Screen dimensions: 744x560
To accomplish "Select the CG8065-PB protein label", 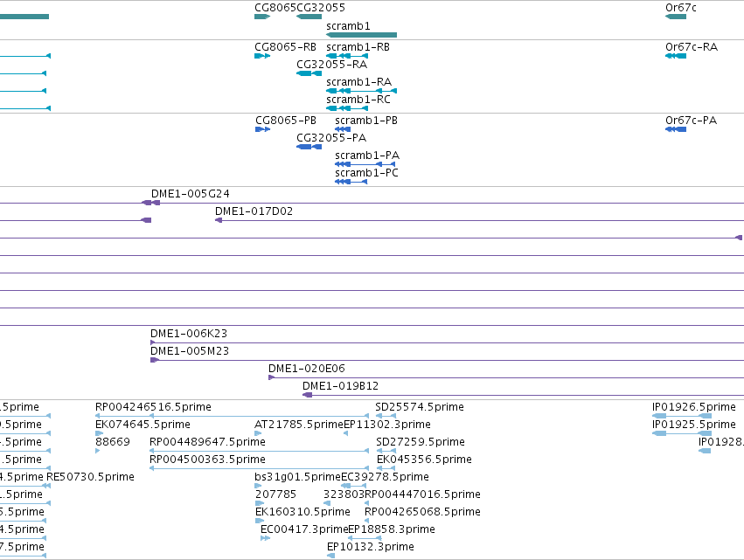I will (286, 121).
